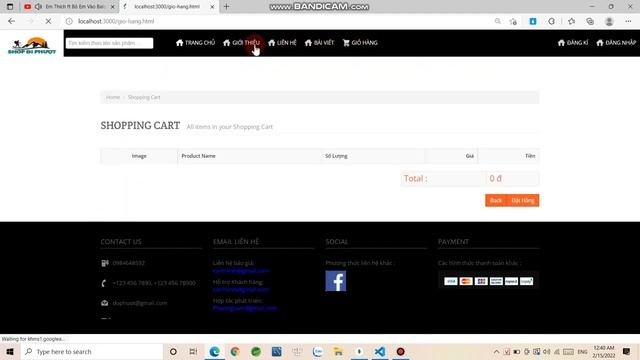640x360 pixels.
Task: Click the Hỗ trợ khách hàng email link
Action: (241, 289)
